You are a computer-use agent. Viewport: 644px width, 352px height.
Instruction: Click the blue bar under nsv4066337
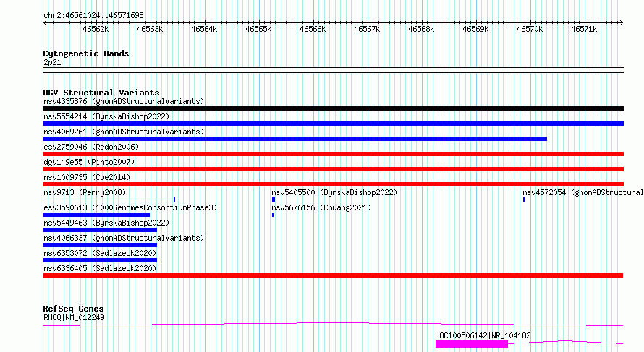point(100,245)
